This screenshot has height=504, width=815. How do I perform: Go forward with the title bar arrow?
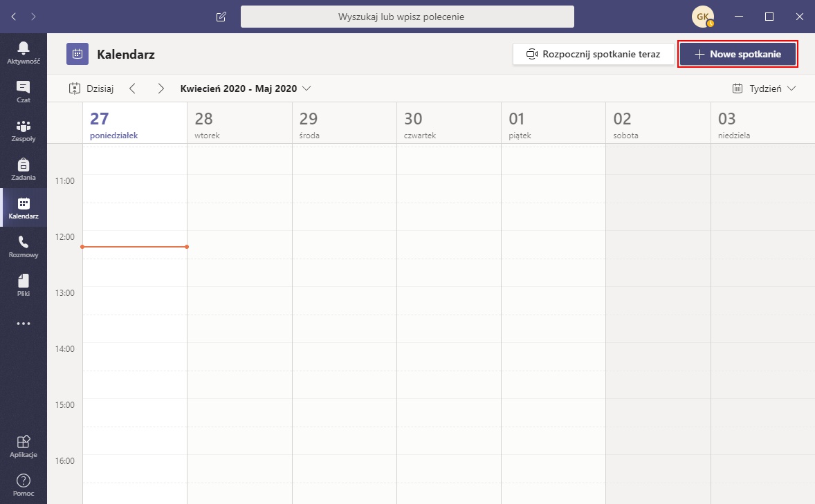point(33,17)
